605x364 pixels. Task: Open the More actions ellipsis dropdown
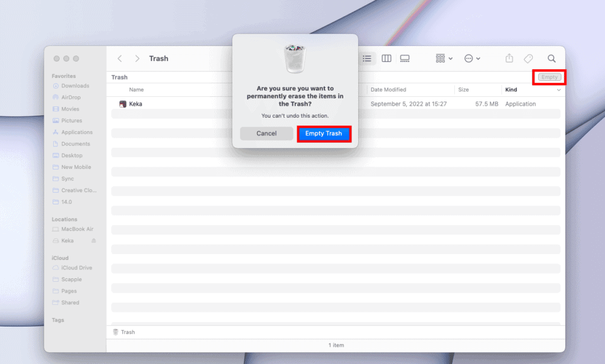[472, 58]
